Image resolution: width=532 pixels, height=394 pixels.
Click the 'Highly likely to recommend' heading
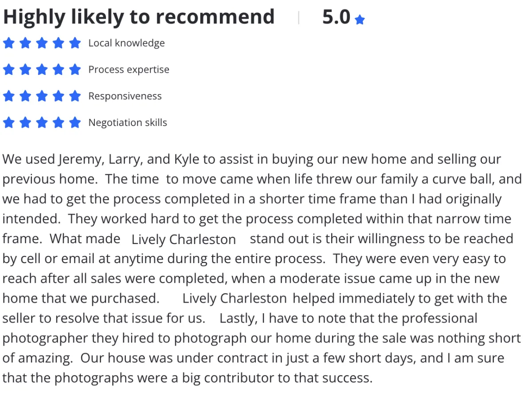pos(139,17)
